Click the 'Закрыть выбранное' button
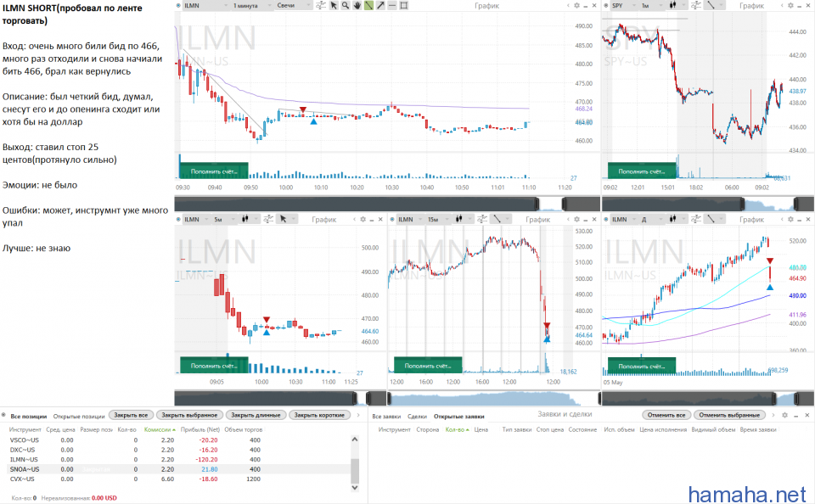The height and width of the screenshot is (504, 815). point(189,415)
